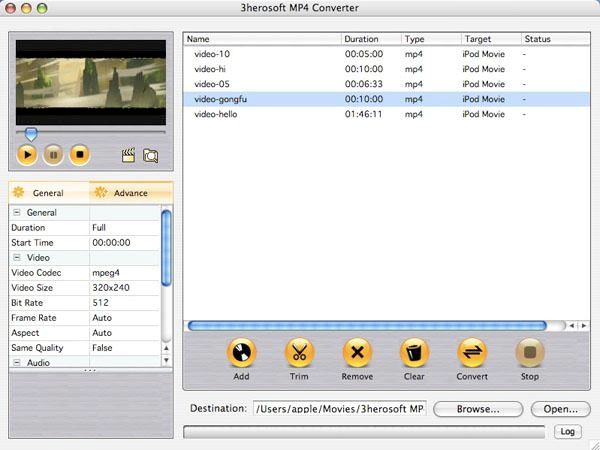Sort by the Duration column header
This screenshot has height=450, width=600.
(371, 39)
